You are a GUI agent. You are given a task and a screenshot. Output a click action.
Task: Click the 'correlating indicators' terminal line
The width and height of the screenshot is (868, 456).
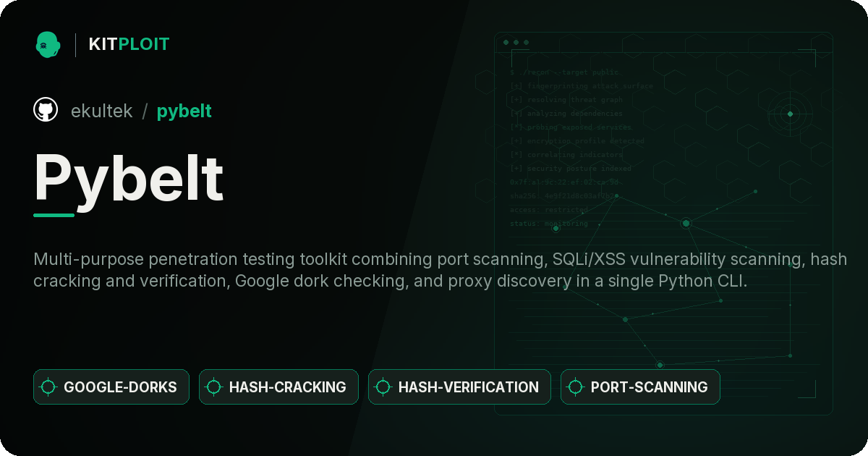click(x=566, y=155)
